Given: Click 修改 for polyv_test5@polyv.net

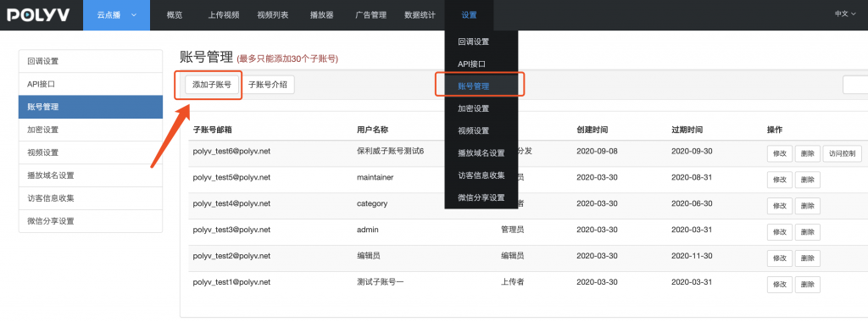Looking at the screenshot, I should click(x=780, y=180).
